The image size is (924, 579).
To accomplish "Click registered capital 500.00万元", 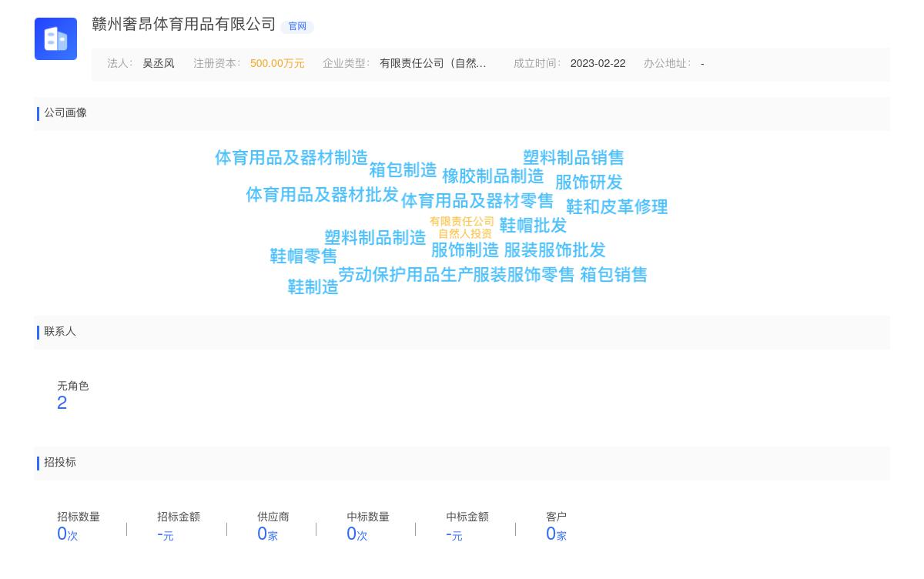I will tap(277, 64).
